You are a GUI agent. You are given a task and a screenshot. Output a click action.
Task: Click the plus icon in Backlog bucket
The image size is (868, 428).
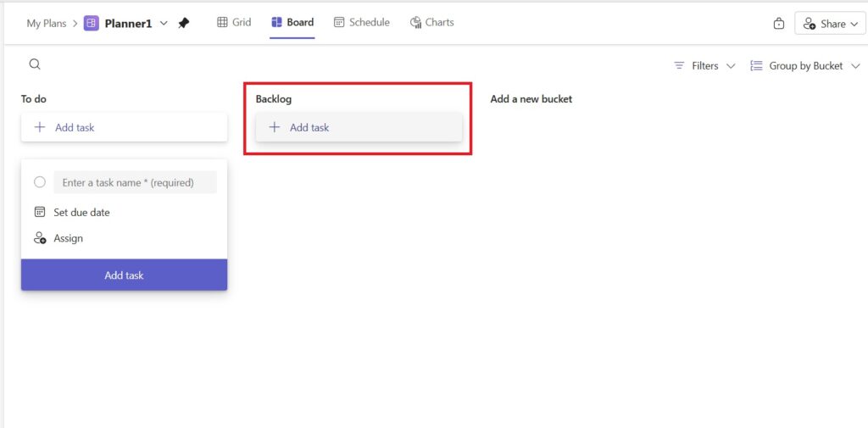pyautogui.click(x=274, y=127)
